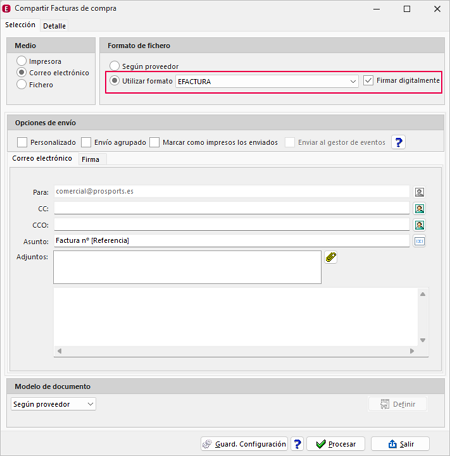Open contact picker next to Para field

pos(419,192)
